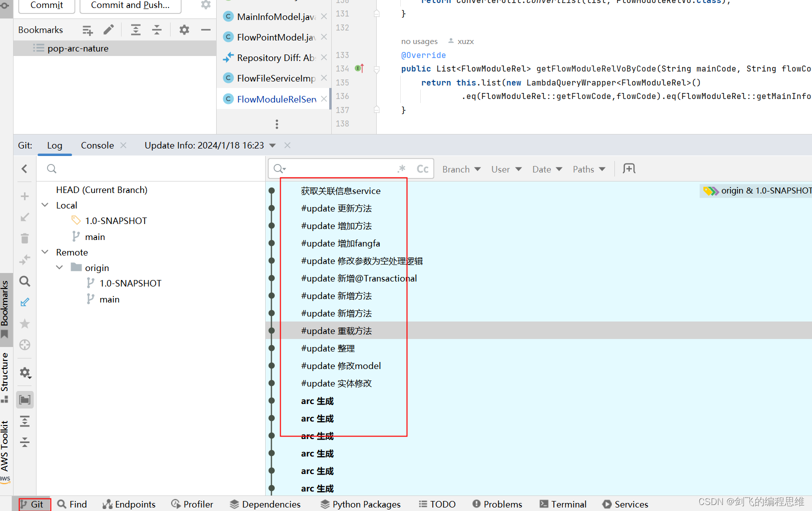
Task: Open the Git log settings gear
Action: tap(25, 372)
